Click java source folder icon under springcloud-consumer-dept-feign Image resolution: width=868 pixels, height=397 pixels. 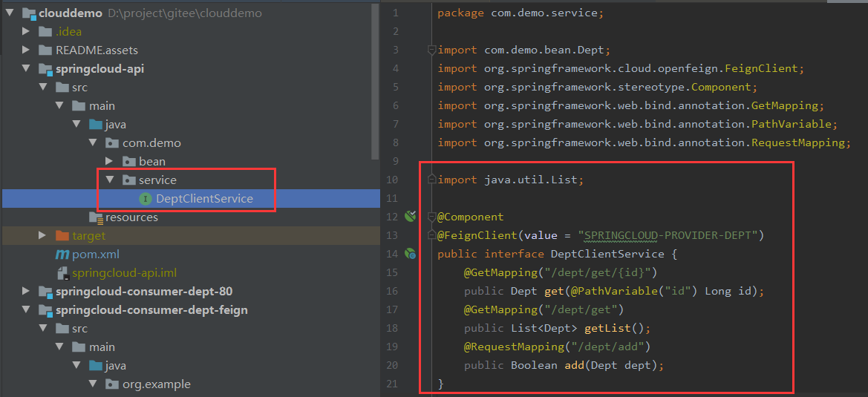96,366
